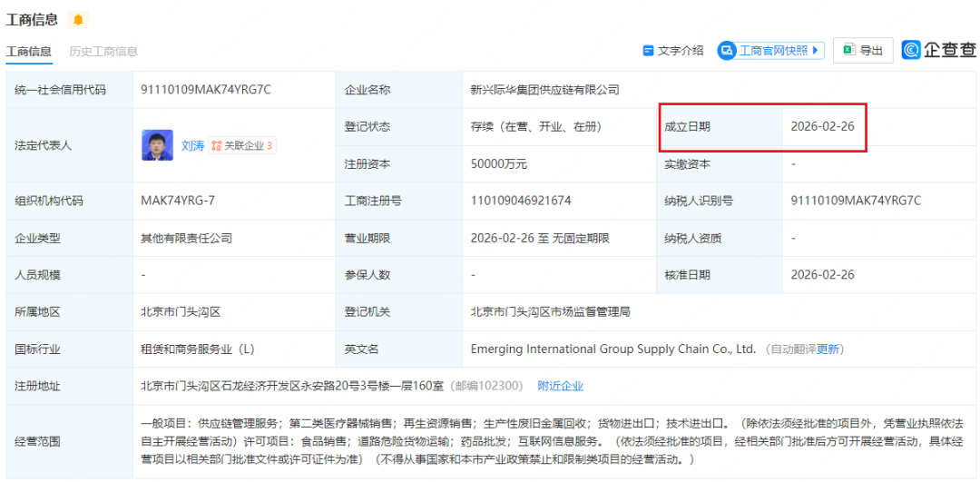Select the credit code 91110109MAK74YRG7C
980x482 pixels.
tap(206, 90)
